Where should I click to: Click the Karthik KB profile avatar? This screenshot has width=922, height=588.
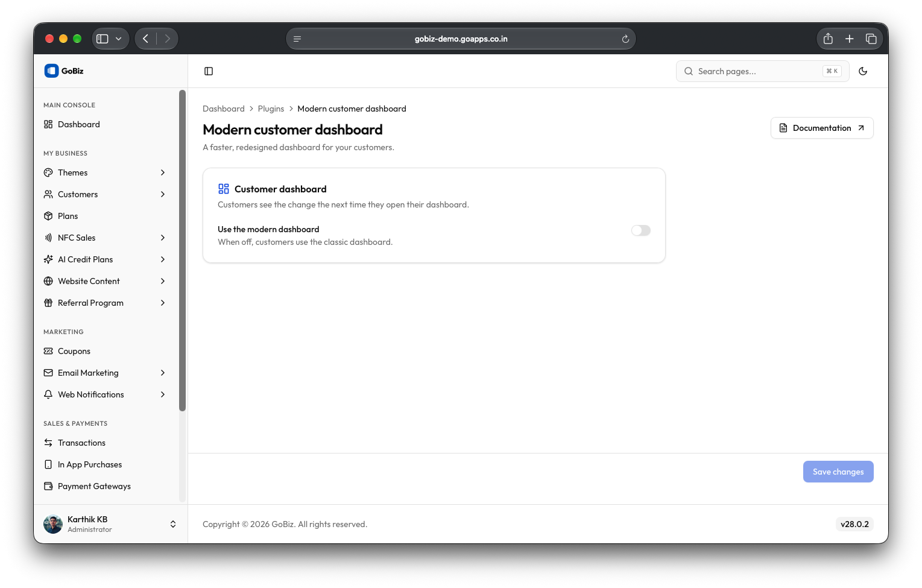click(x=53, y=524)
